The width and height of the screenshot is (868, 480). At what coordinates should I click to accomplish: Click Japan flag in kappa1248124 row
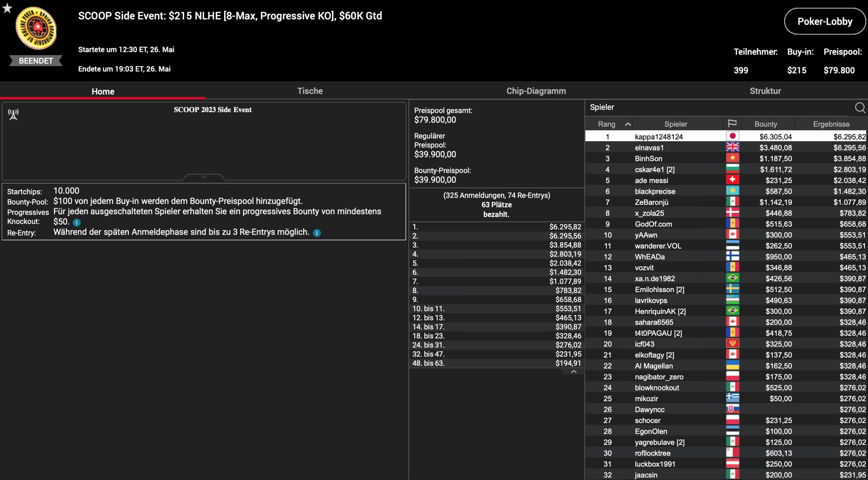click(732, 136)
